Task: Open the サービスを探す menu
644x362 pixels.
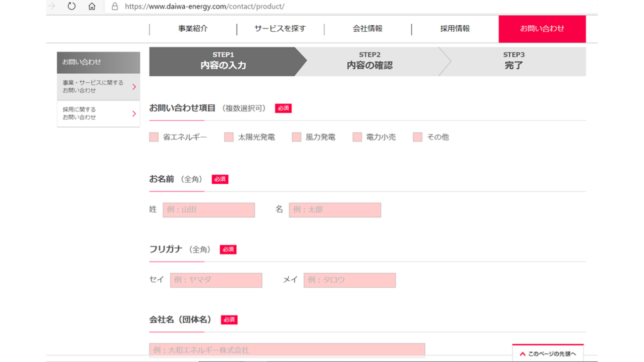Action: 280,29
